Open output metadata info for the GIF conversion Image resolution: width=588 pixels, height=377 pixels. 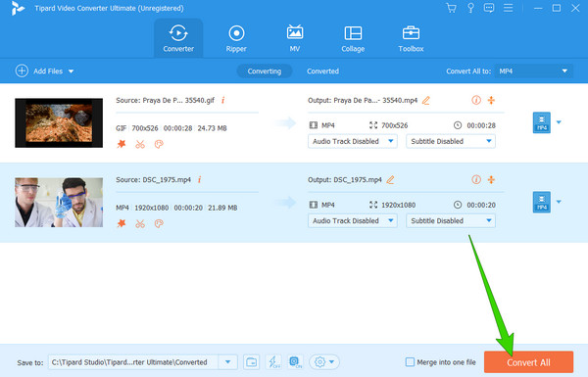(x=476, y=100)
